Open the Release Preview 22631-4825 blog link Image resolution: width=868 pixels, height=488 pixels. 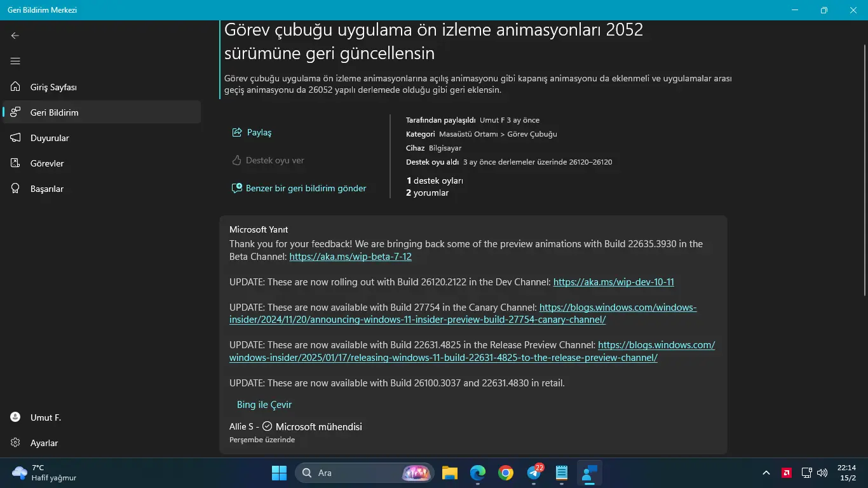(472, 351)
